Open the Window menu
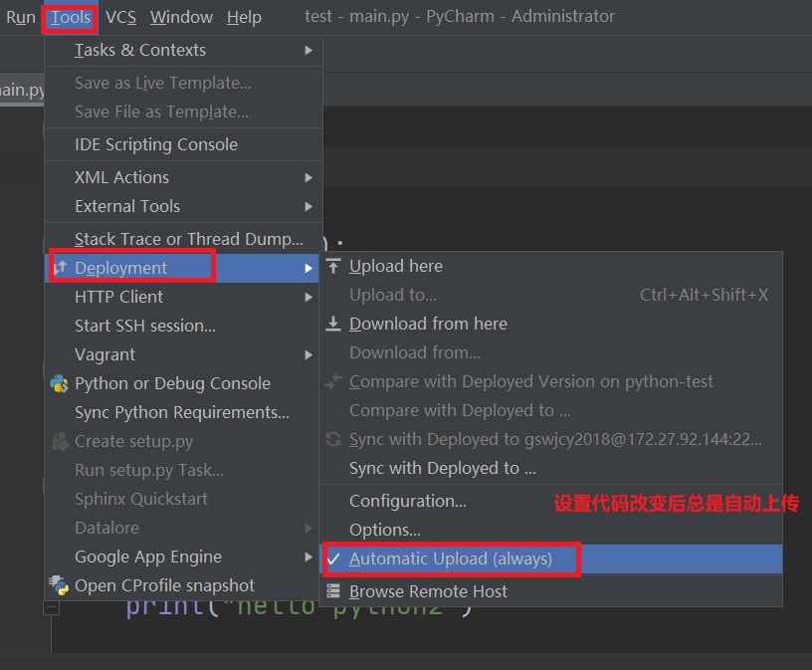Screen dimensions: 812x670 [181, 17]
